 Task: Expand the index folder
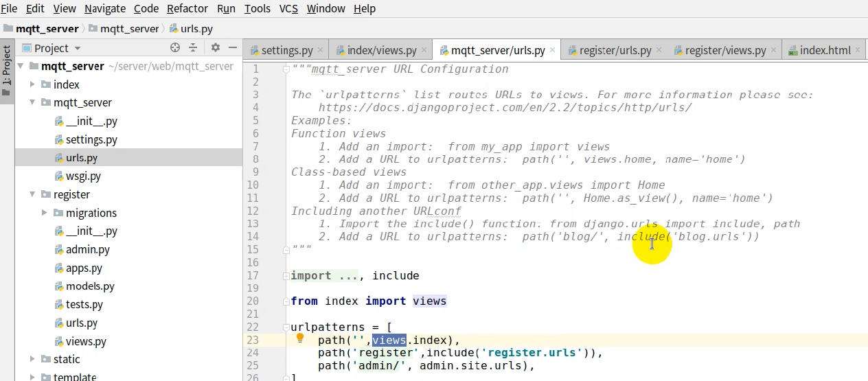(32, 84)
